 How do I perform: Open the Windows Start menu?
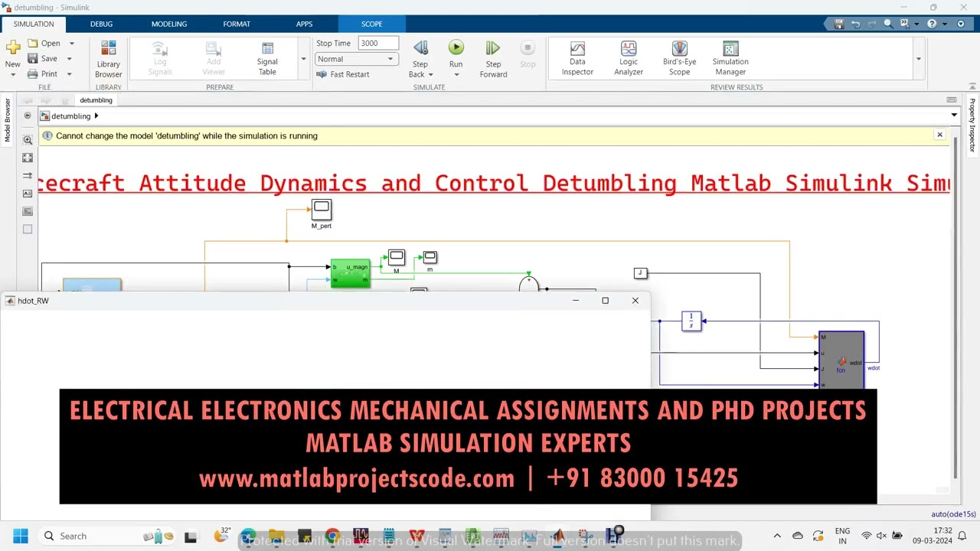point(21,536)
